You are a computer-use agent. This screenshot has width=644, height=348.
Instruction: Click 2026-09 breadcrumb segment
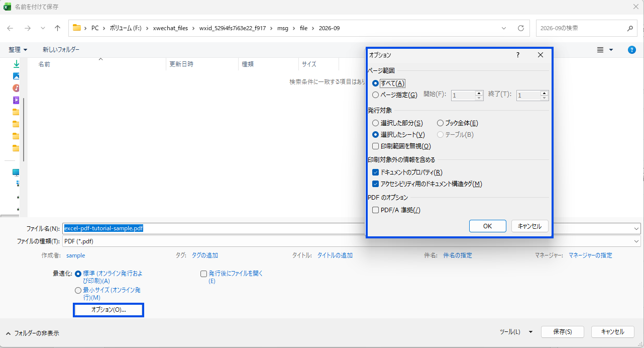[x=329, y=28]
